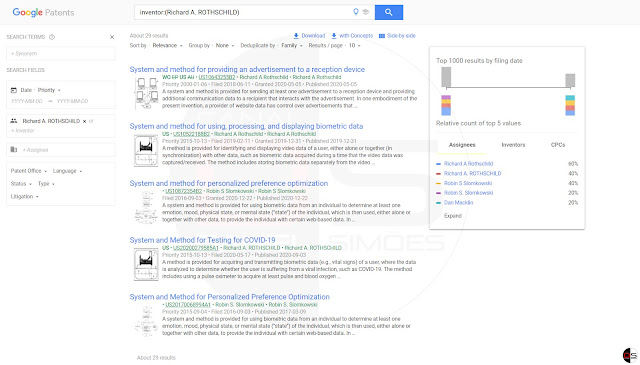Switch to the CPCs tab
Image resolution: width=640 pixels, height=365 pixels.
click(558, 145)
